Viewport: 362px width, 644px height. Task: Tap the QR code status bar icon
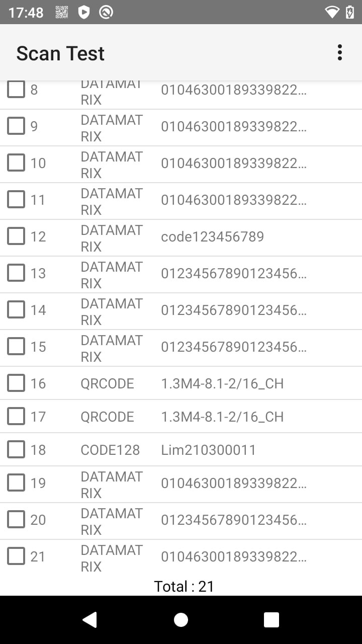(61, 13)
